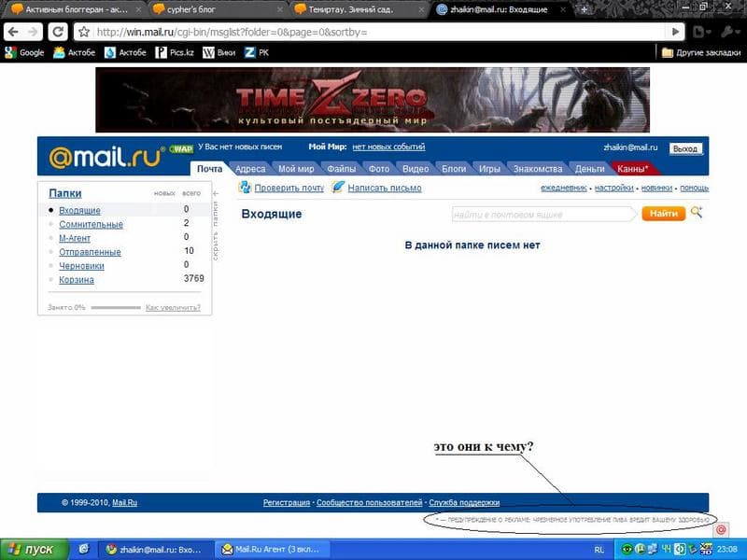Open the Сообщество пользователей footer link

pos(369,502)
